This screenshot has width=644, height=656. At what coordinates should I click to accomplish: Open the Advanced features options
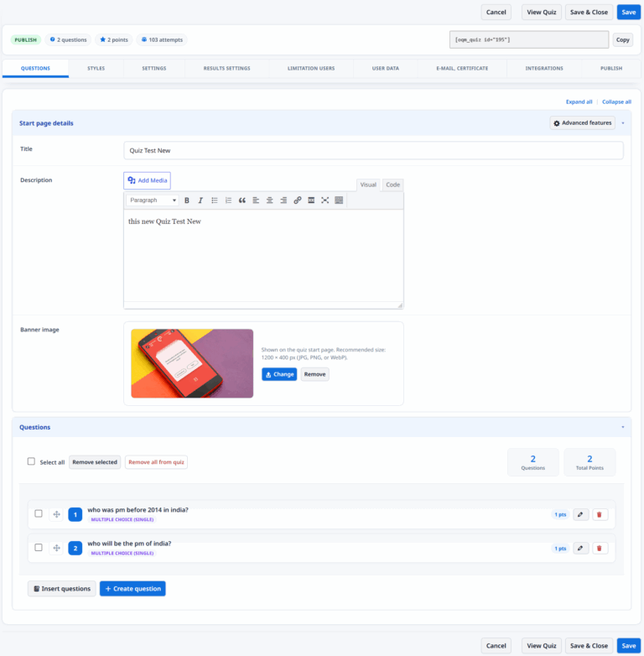[x=583, y=123]
